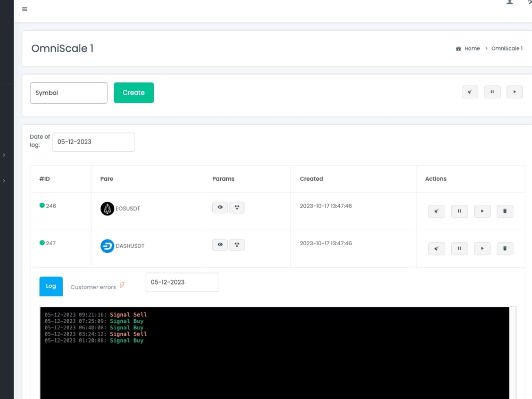Click inside the Symbol input field
This screenshot has width=532, height=399.
click(x=69, y=93)
